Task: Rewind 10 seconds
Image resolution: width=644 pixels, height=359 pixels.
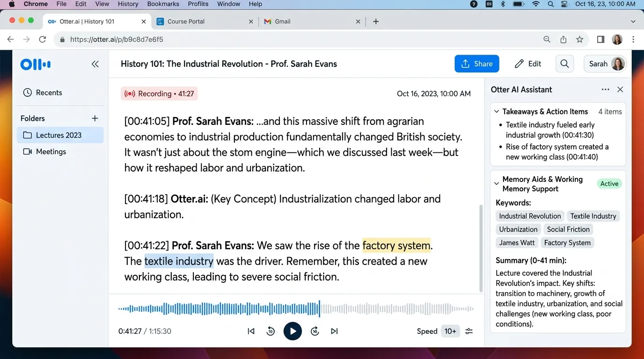Action: [271, 331]
